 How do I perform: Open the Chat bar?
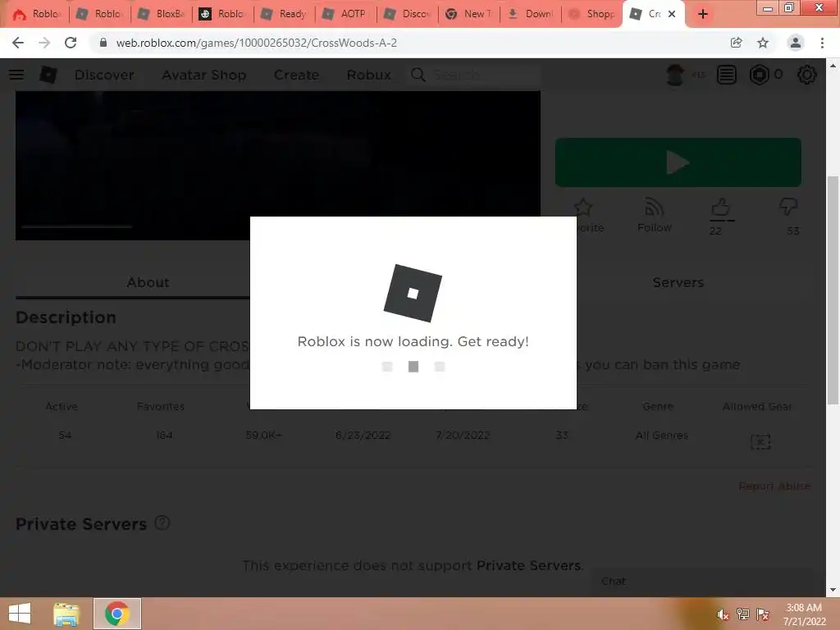point(702,582)
